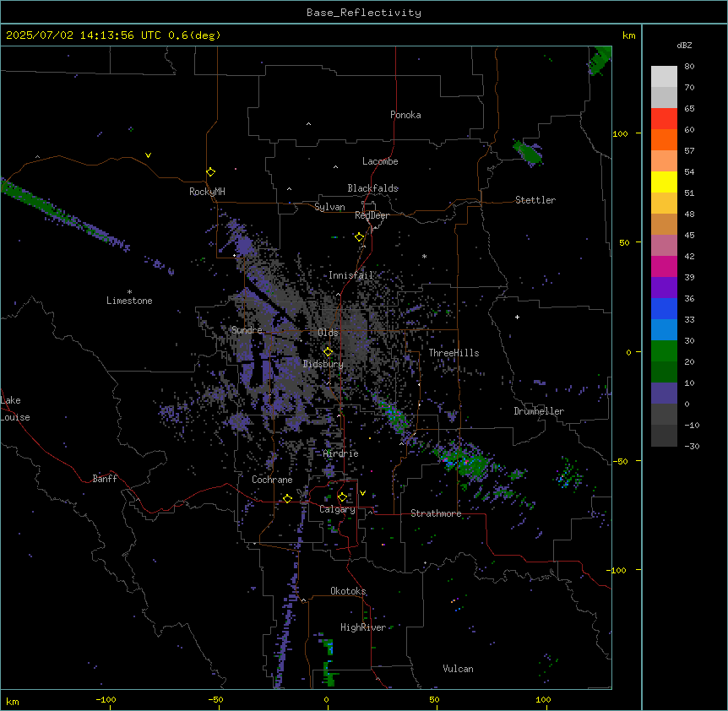Click the Olds town label

click(328, 333)
